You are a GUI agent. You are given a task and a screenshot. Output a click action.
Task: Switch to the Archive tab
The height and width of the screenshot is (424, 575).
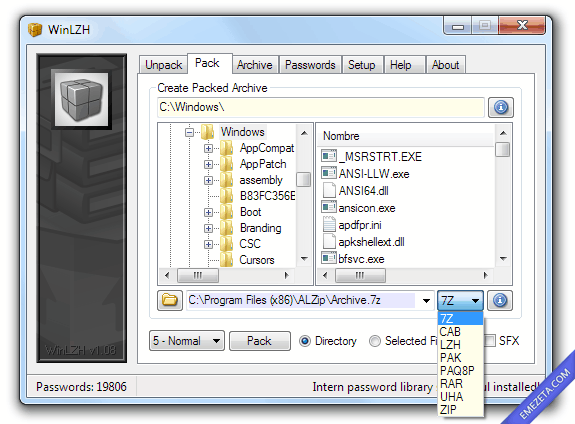(254, 65)
